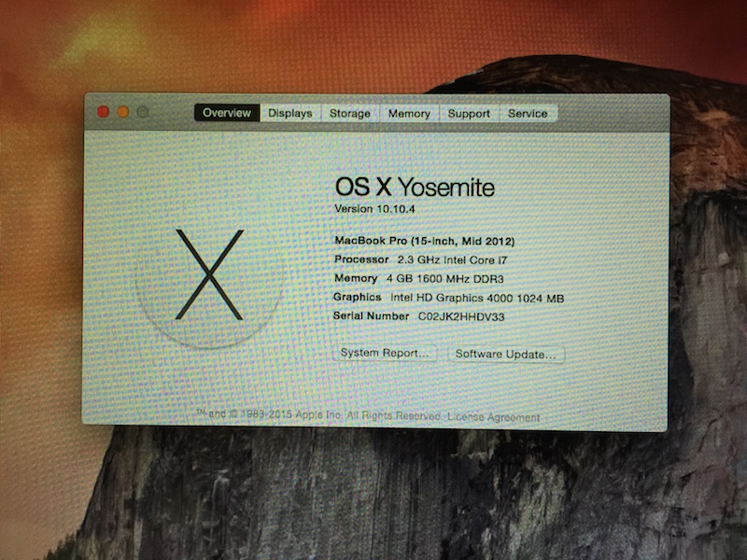The width and height of the screenshot is (747, 560).
Task: Click the Processor label
Action: (x=361, y=259)
